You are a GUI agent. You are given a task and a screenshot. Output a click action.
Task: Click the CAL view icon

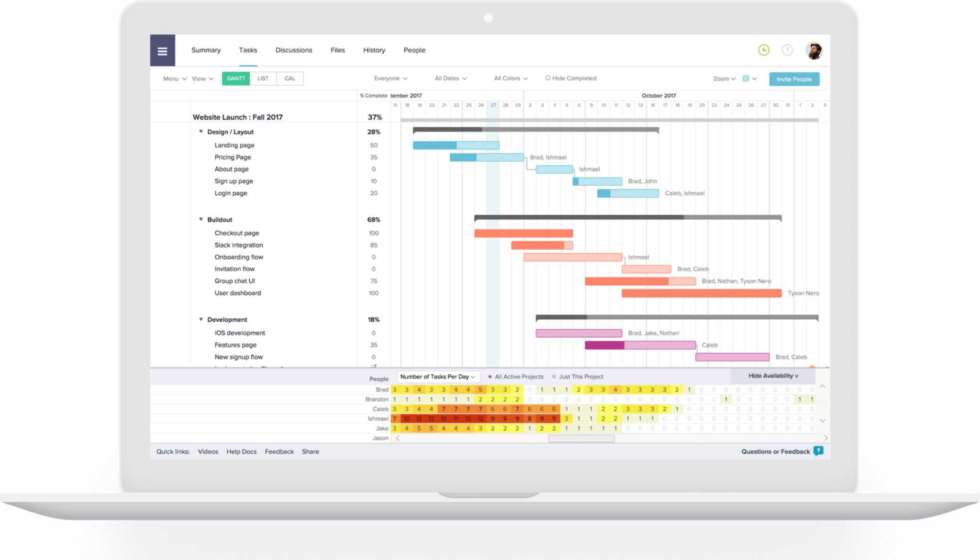pyautogui.click(x=289, y=79)
